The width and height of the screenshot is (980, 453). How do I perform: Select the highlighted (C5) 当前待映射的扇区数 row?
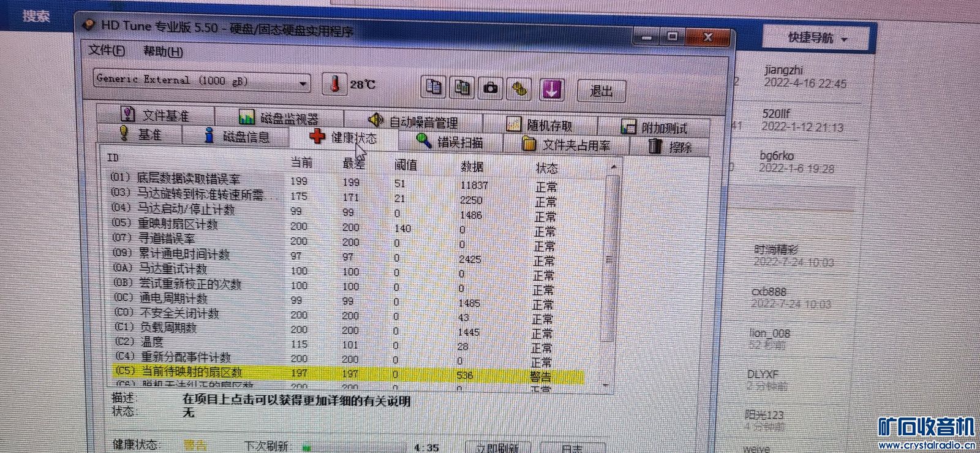[x=348, y=373]
